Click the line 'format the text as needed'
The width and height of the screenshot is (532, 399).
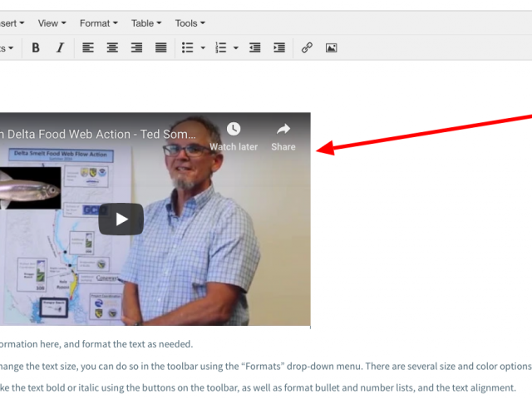[137, 344]
